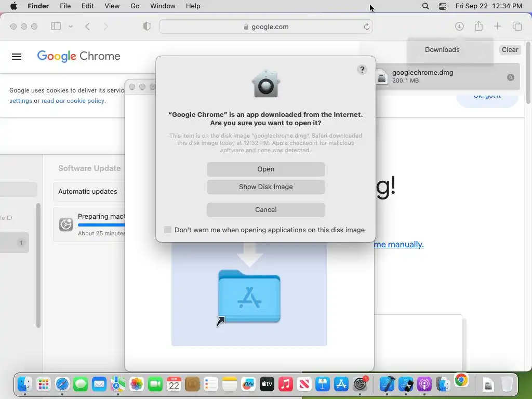Open Freeform from the Dock
The image size is (532, 399).
pyautogui.click(x=248, y=384)
